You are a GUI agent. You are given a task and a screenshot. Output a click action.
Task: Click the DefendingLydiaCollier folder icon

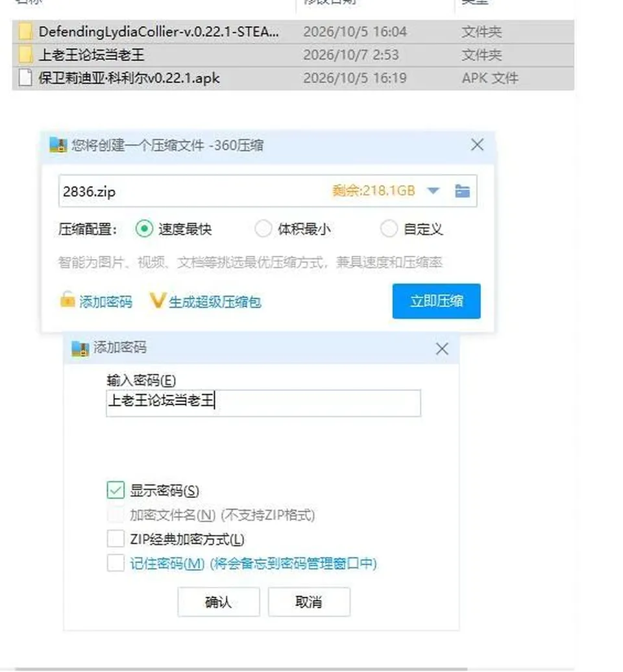point(25,32)
